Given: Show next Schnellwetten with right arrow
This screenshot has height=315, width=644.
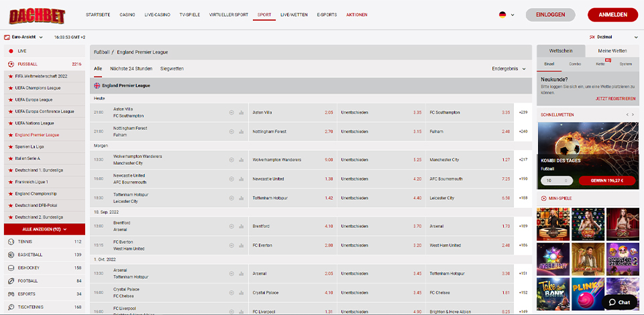Looking at the screenshot, I should click(x=634, y=115).
